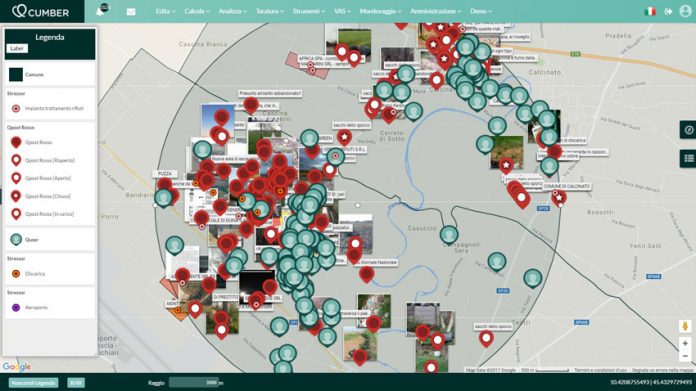Expand the Calcola dropdown menu
696x391 pixels.
pos(197,11)
